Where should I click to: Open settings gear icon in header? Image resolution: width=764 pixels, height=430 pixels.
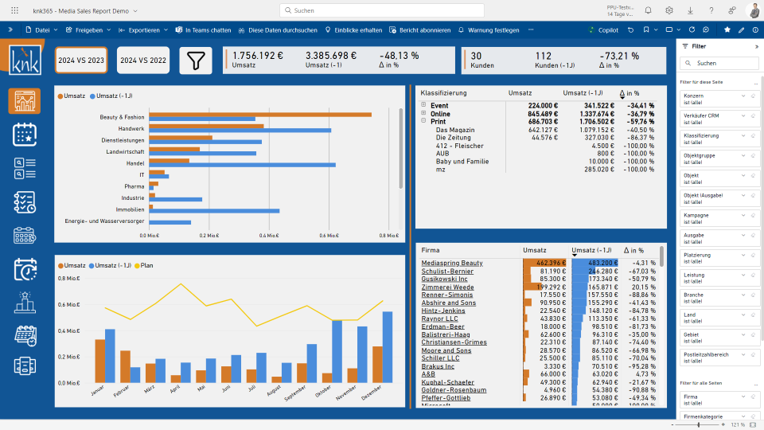[669, 10]
